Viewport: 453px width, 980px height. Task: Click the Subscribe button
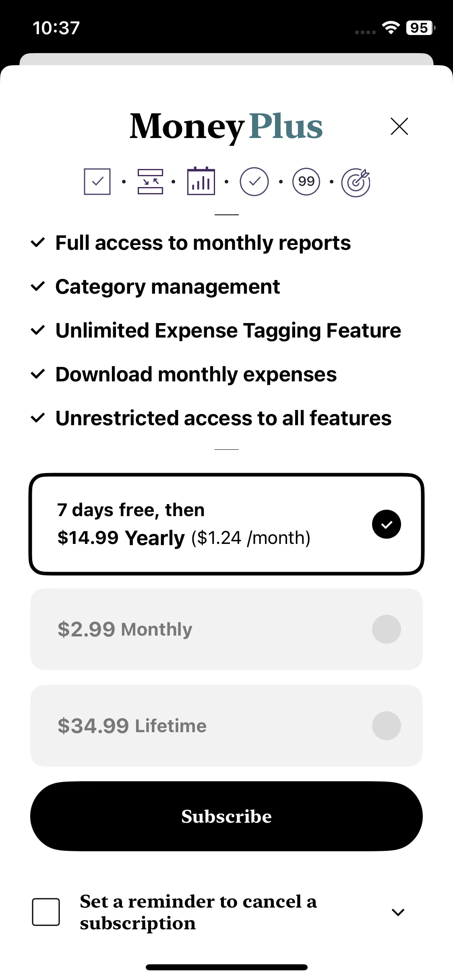point(226,816)
